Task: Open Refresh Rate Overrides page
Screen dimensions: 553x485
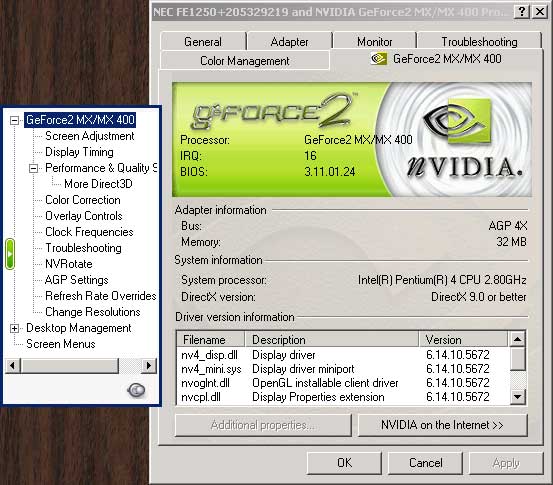Action: (101, 296)
